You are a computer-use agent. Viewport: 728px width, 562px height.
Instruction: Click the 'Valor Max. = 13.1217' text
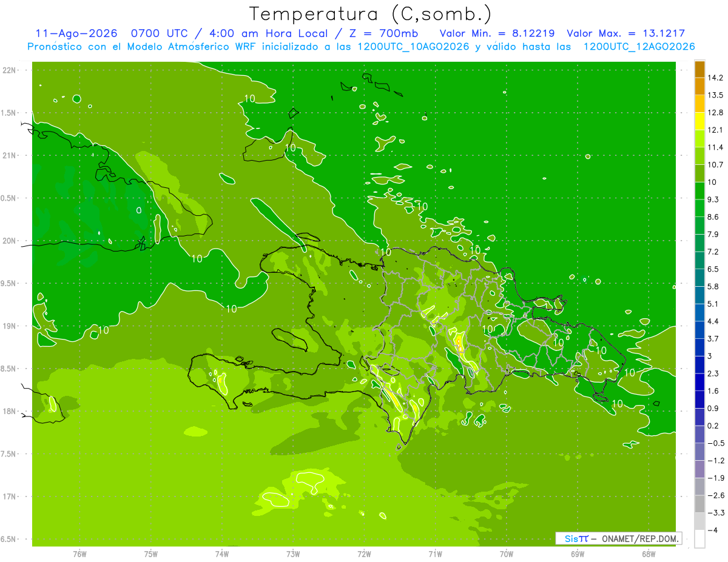625,33
